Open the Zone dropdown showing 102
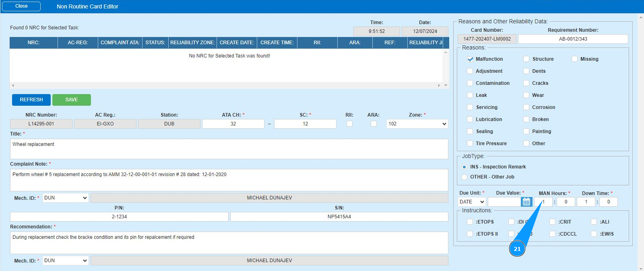 [x=417, y=124]
